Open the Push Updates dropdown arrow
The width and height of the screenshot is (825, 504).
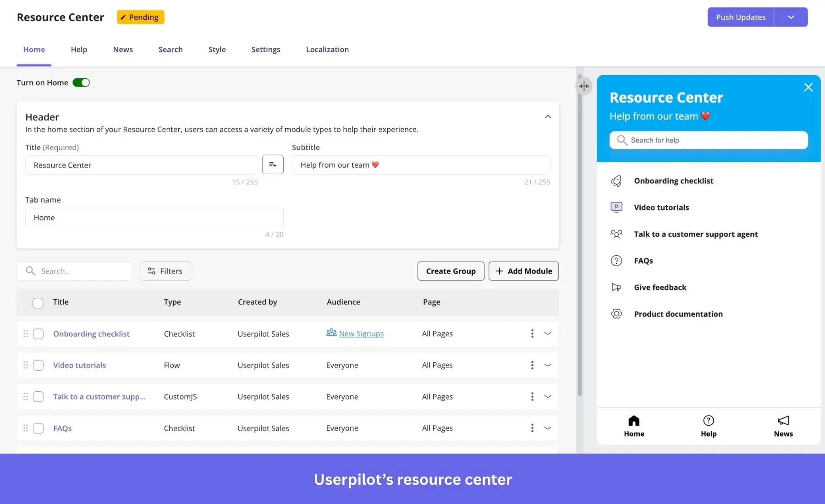coord(791,17)
